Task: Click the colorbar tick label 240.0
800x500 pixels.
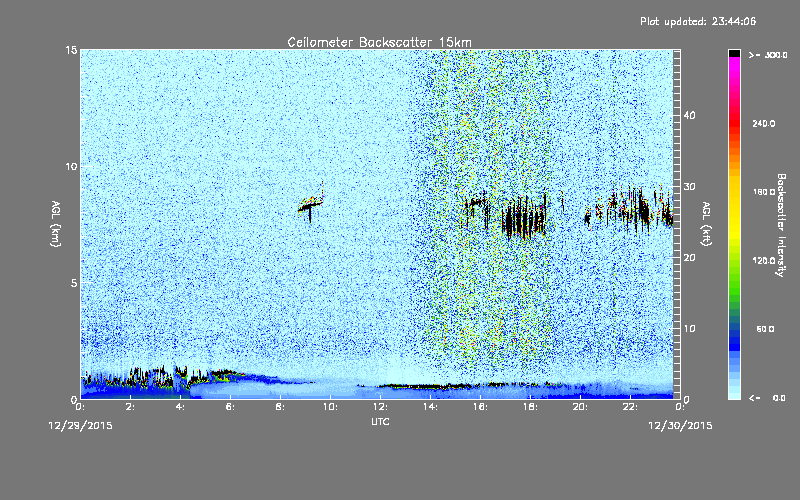Action: [764, 123]
